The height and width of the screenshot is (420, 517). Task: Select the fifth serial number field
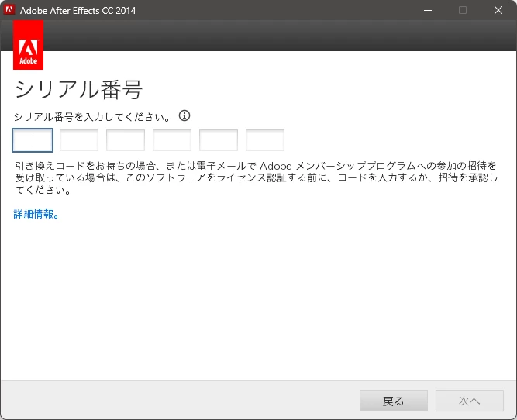point(219,140)
